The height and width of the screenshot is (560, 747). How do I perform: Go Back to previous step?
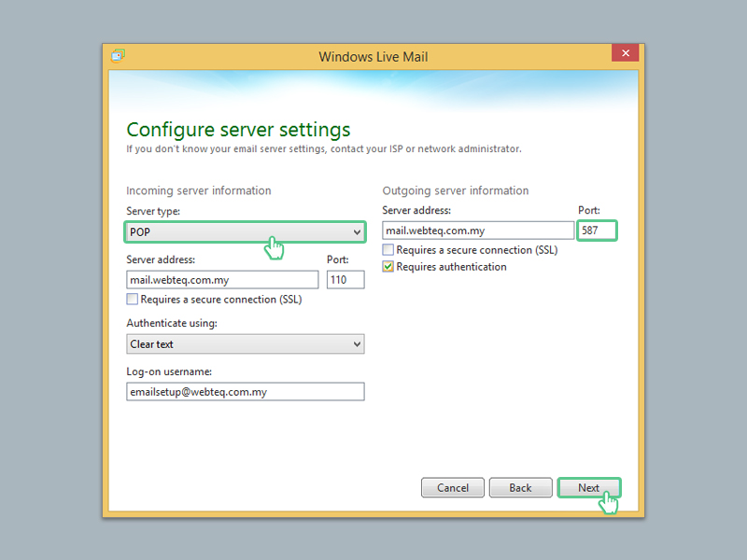pos(520,487)
